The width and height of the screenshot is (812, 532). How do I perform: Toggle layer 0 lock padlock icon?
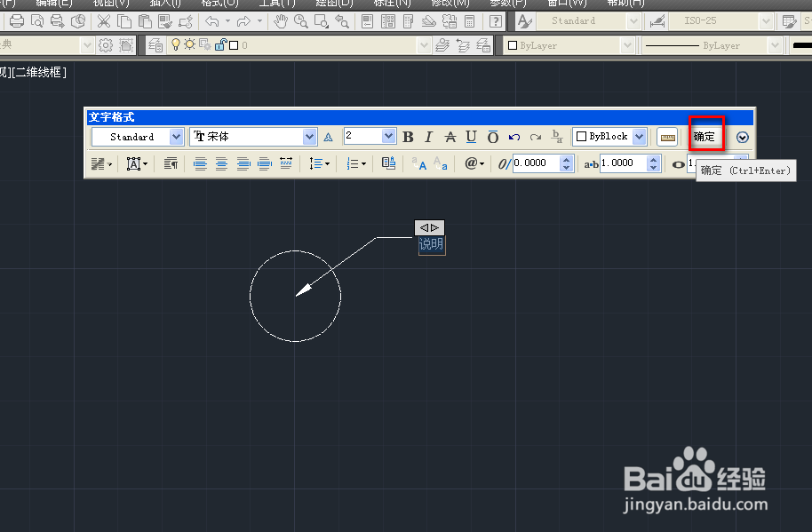point(221,44)
